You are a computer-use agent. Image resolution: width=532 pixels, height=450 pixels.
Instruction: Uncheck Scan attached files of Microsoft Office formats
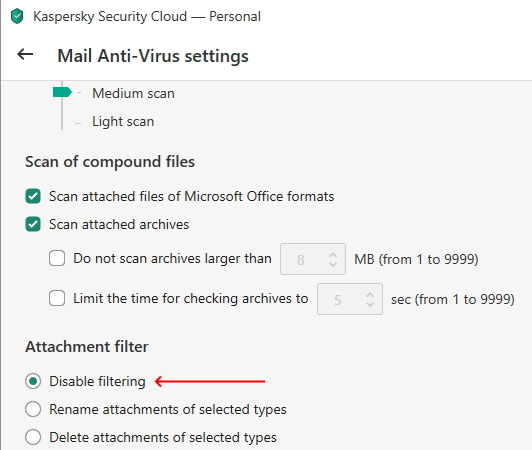(33, 196)
